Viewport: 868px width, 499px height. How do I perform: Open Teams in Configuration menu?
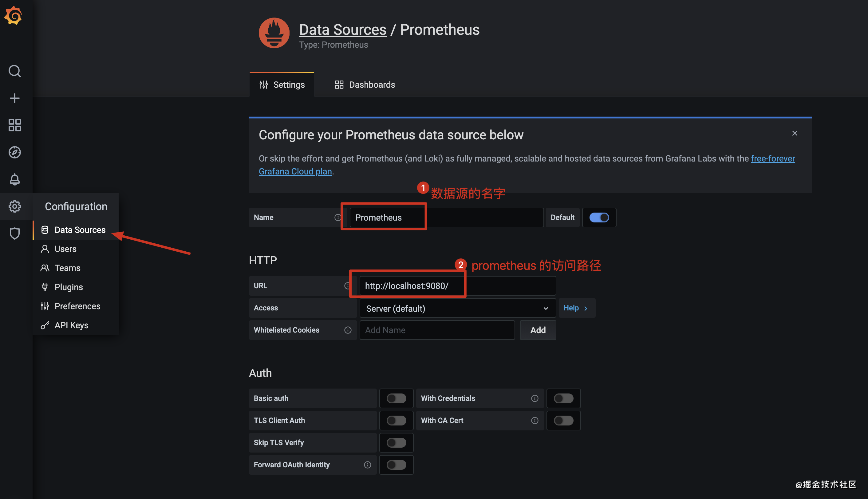[76, 268]
